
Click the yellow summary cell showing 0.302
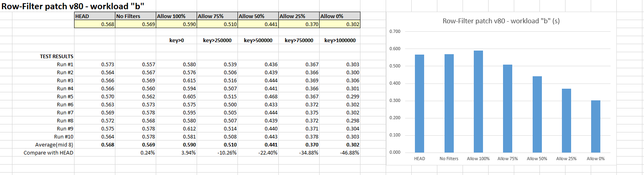coord(340,24)
